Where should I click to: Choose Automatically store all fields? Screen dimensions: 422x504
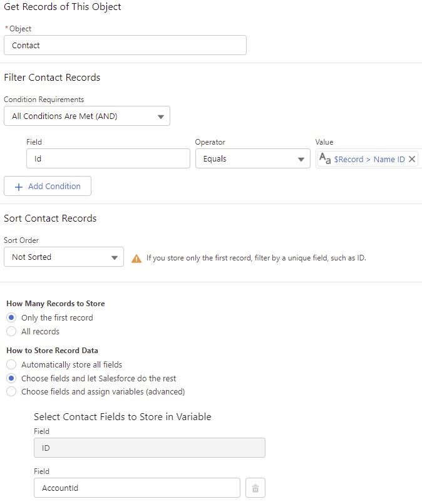(11, 364)
